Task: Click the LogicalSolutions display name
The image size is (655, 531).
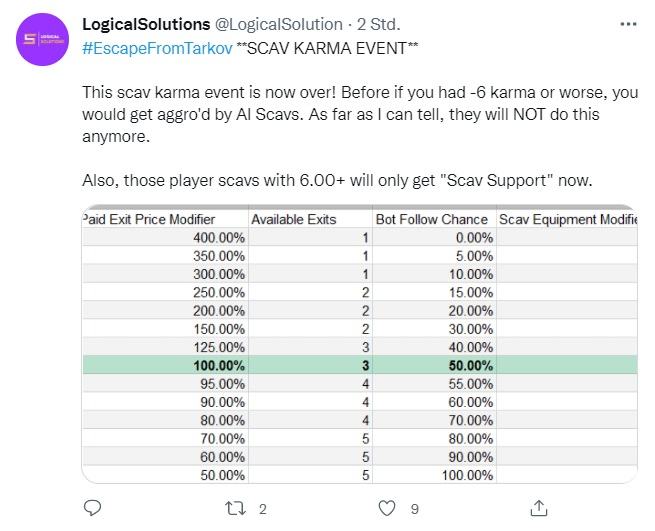Action: (146, 24)
